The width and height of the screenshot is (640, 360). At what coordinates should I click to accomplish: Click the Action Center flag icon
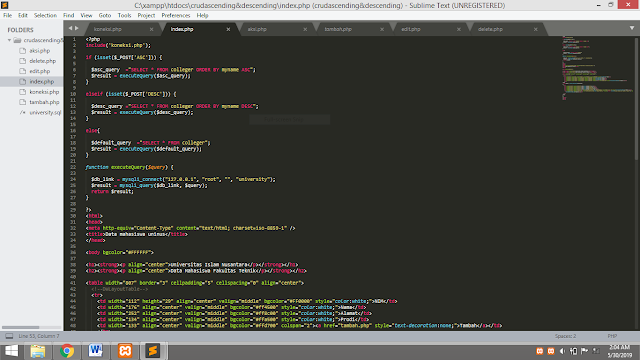point(584,351)
